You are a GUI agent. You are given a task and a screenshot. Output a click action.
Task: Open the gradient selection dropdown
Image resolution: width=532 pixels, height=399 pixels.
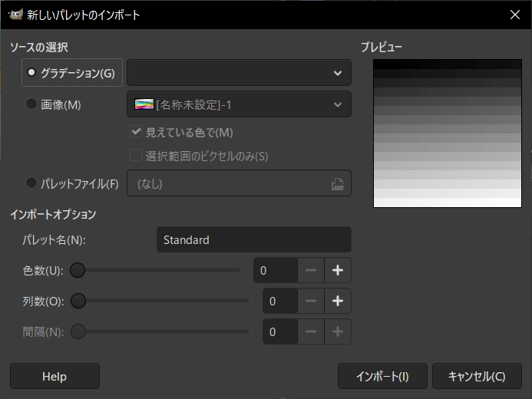tap(239, 73)
